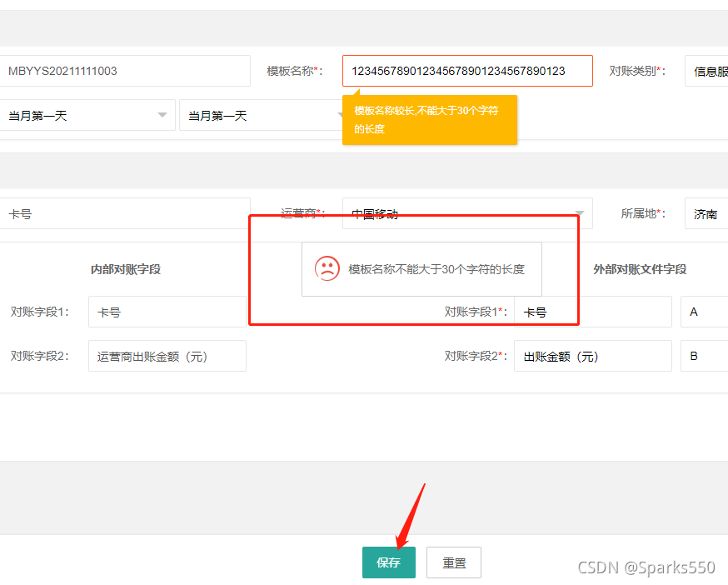Viewport: 728px width, 585px height.
Task: Click the sad face icon in toast
Action: pyautogui.click(x=327, y=268)
